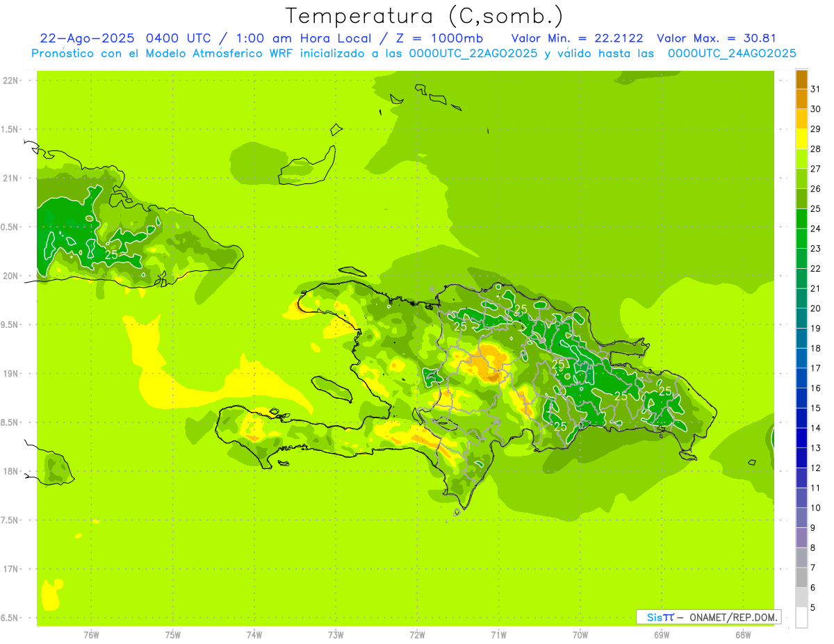Image resolution: width=834 pixels, height=644 pixels.
Task: Click the 17N latitude axis label
Action: click(10, 569)
